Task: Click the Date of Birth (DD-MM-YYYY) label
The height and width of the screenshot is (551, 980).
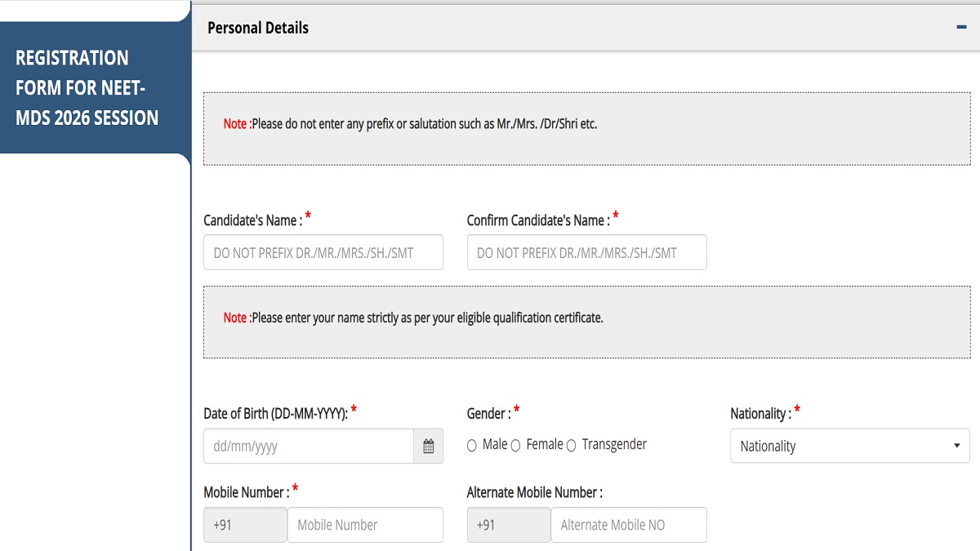Action: coord(275,414)
